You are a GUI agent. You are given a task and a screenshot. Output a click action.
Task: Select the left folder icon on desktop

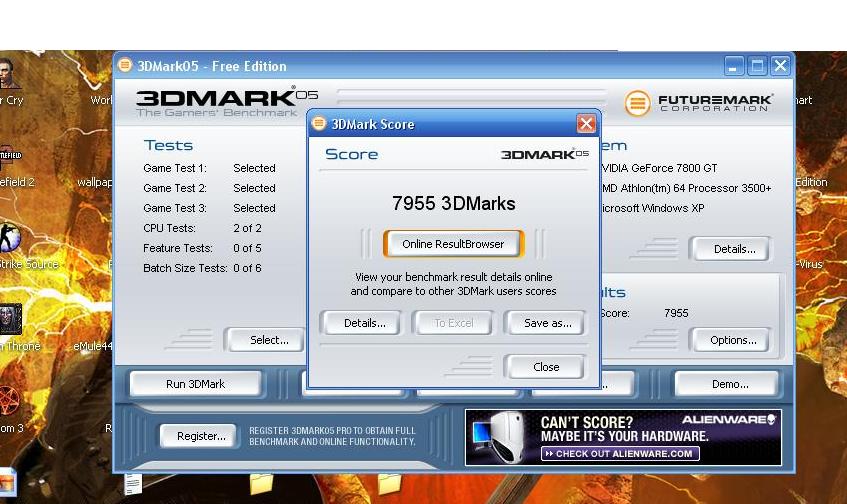pos(261,484)
